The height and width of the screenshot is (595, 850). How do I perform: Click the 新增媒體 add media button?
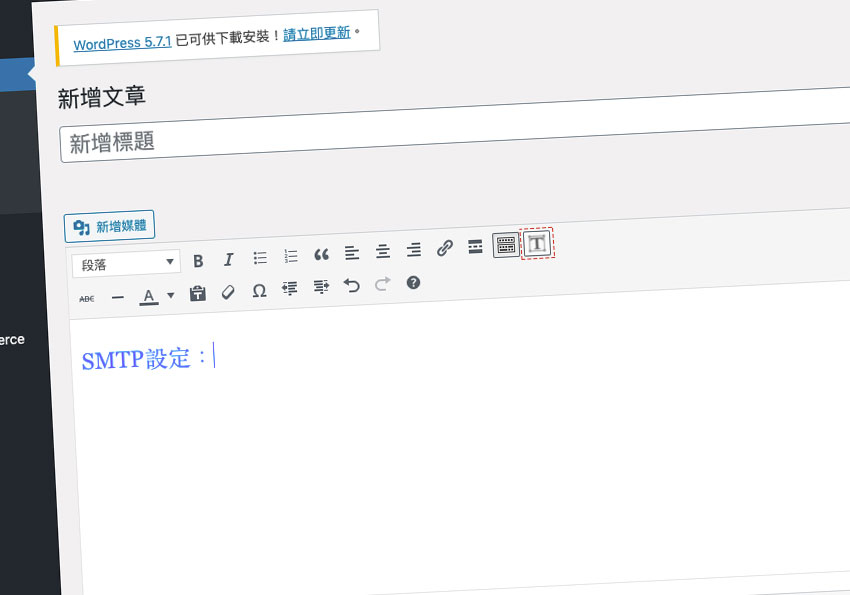click(x=110, y=226)
